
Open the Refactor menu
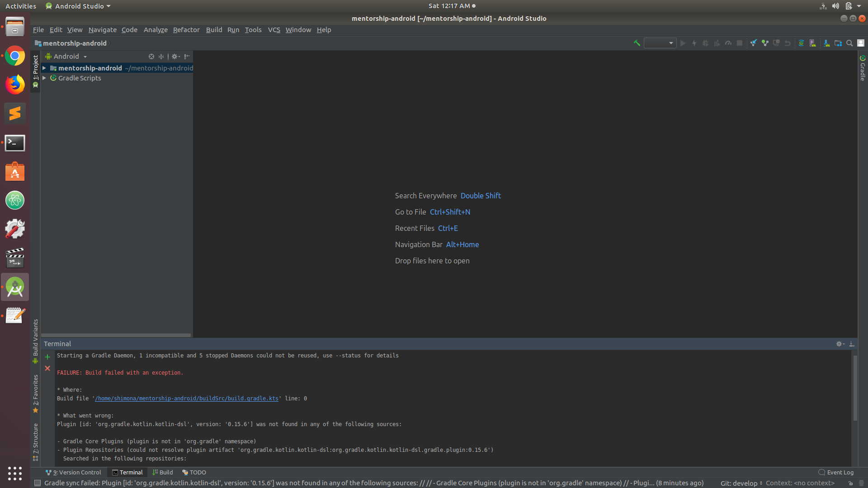point(186,30)
